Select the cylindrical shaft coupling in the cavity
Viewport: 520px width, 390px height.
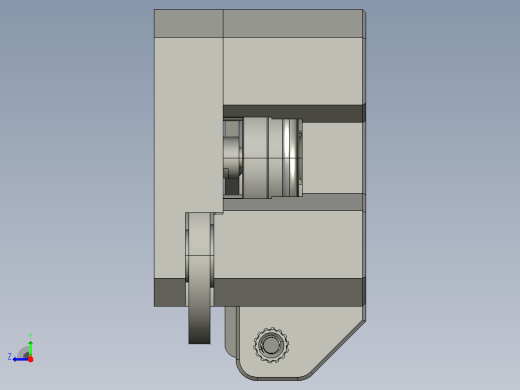273,157
